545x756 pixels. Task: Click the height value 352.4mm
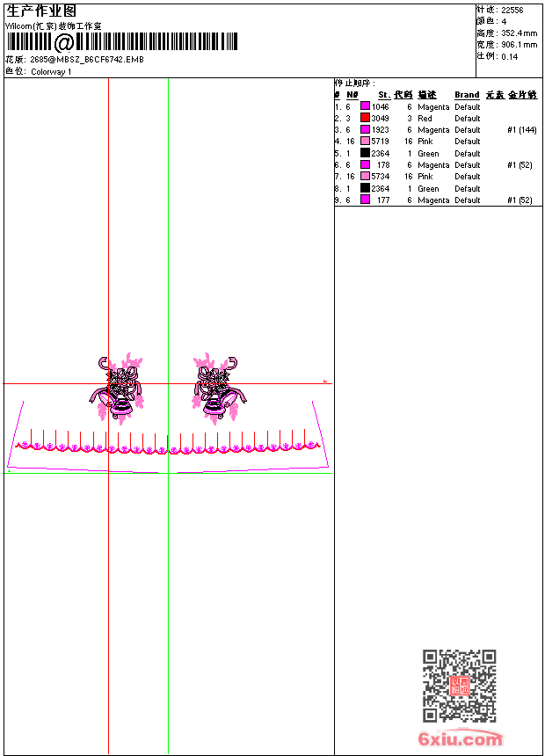click(x=519, y=33)
